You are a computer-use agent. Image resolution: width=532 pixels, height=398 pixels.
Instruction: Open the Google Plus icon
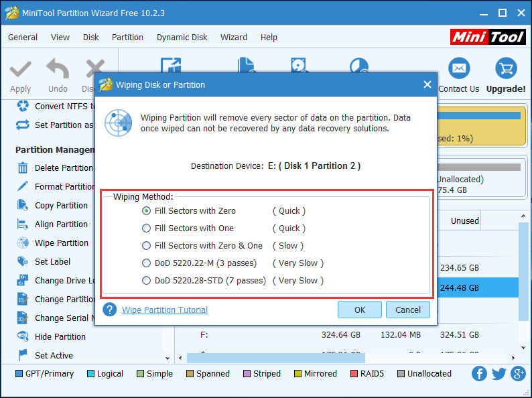(x=519, y=374)
